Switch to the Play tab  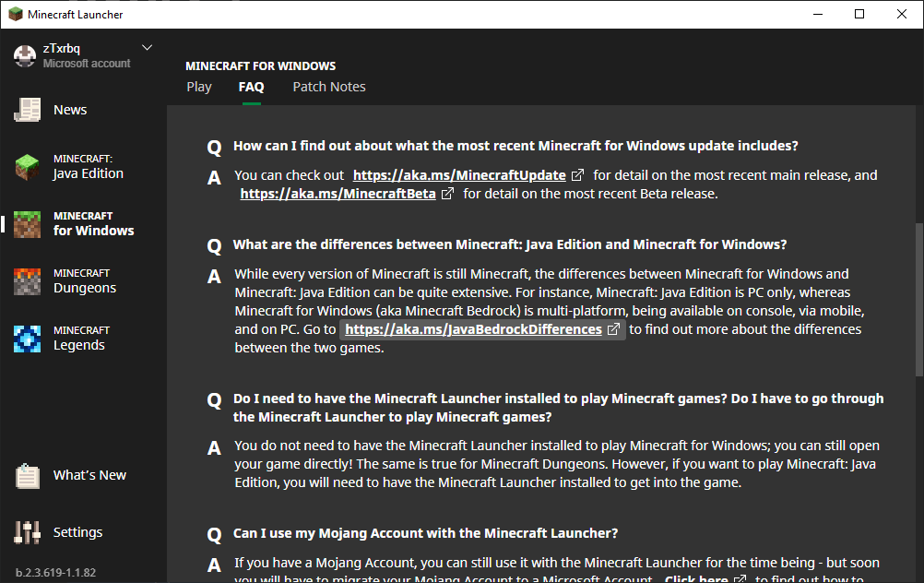[199, 87]
